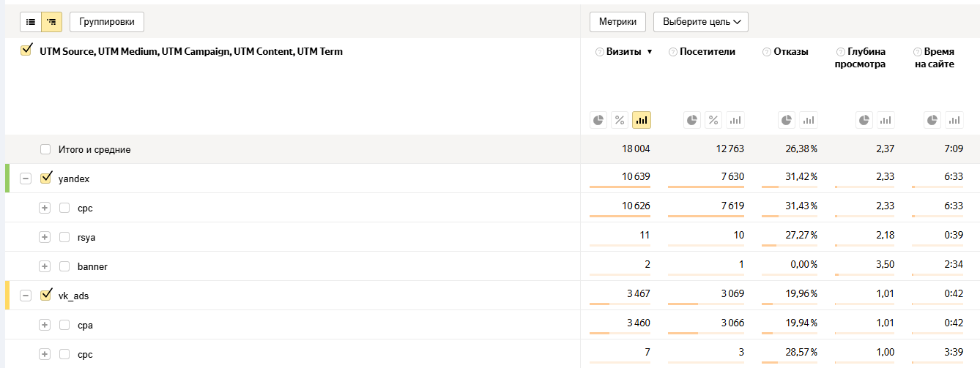Check the Итого и средние checkbox
This screenshot has width=980, height=368.
pos(45,149)
